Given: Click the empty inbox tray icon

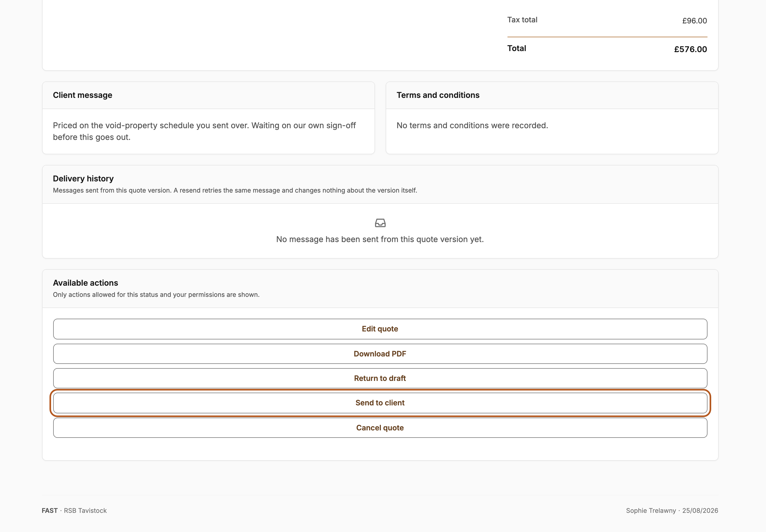Looking at the screenshot, I should click(380, 223).
